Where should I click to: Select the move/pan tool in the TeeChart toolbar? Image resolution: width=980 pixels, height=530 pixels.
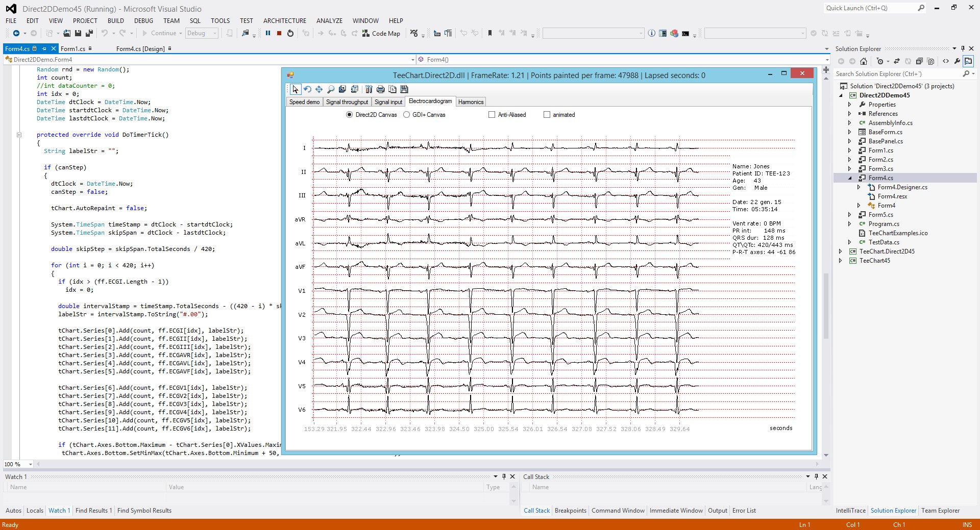(319, 89)
